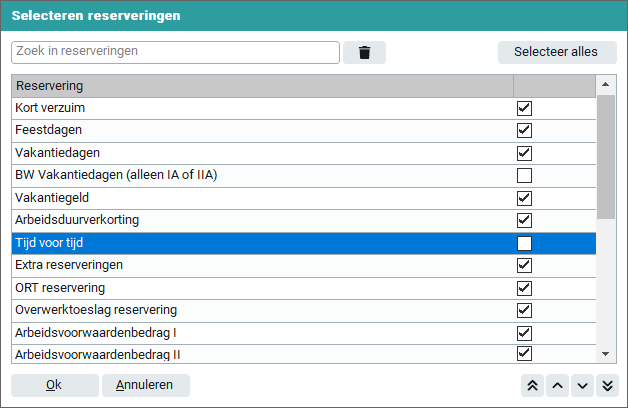
Task: Click the move-to-top double chevron icon
Action: pos(532,386)
